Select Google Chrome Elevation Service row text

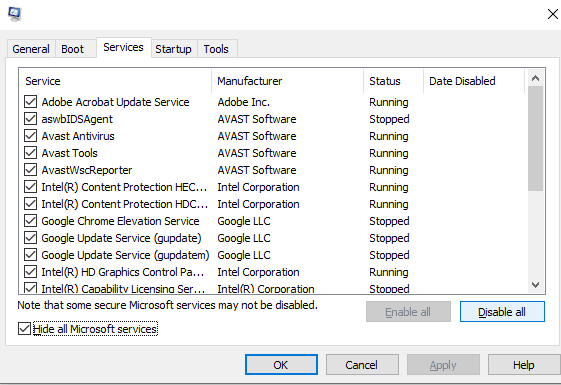tap(120, 221)
